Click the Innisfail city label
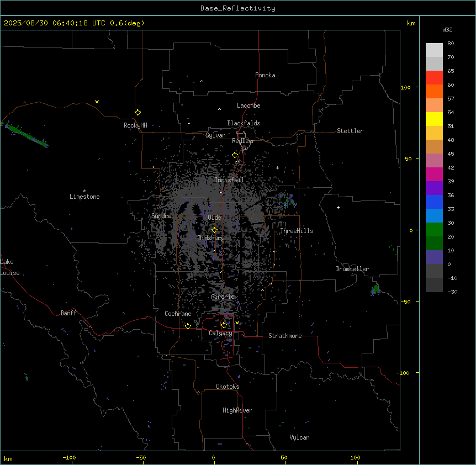 click(229, 180)
